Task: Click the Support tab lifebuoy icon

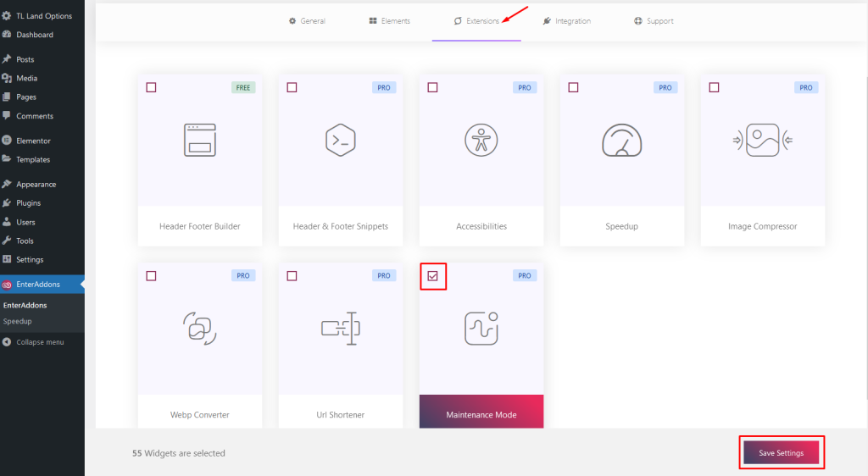Action: 638,21
